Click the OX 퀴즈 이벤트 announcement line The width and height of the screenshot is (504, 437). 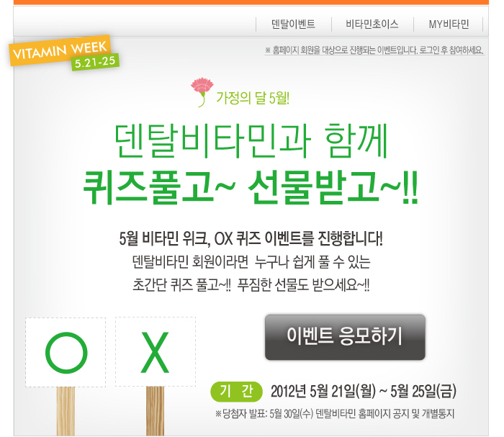251,239
